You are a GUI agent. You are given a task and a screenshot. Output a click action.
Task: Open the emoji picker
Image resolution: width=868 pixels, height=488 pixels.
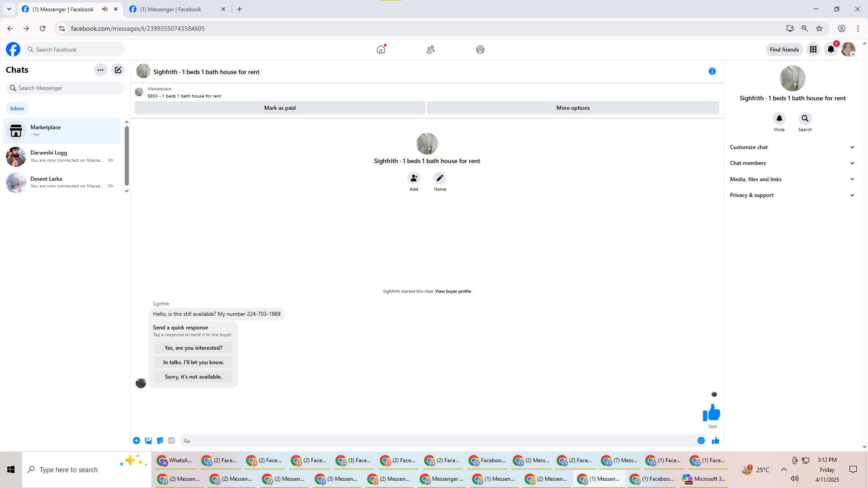(701, 441)
